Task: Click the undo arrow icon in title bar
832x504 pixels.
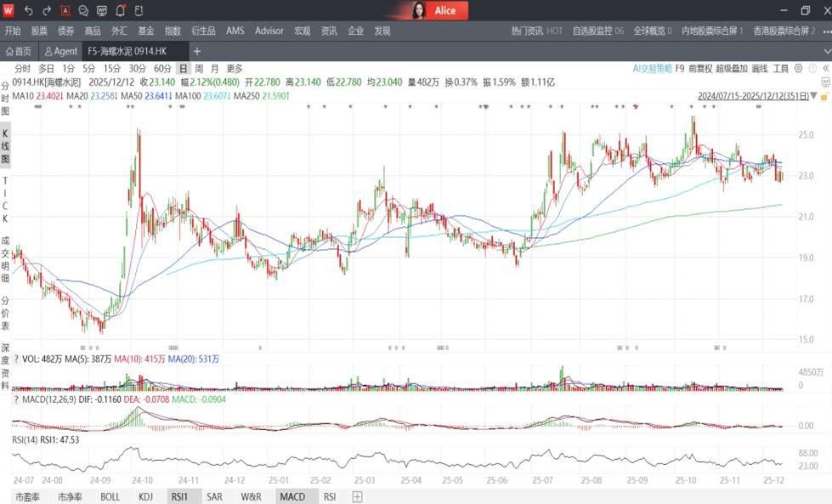Action: pyautogui.click(x=28, y=11)
